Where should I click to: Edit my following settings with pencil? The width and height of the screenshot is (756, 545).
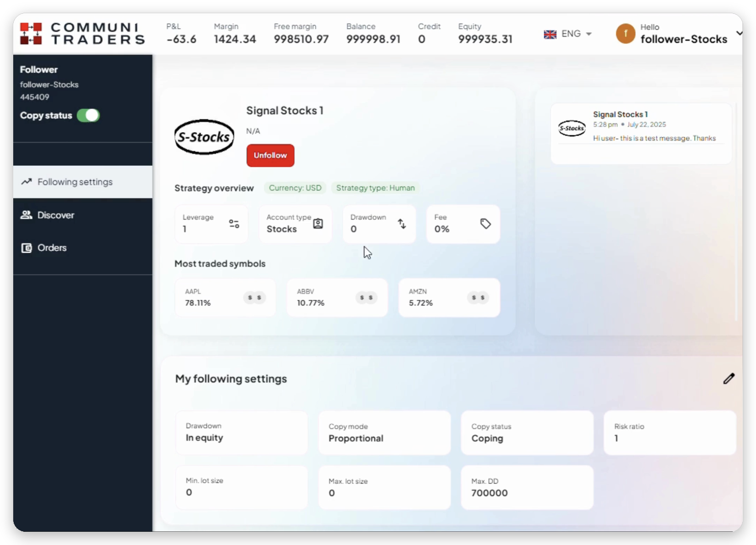click(729, 379)
